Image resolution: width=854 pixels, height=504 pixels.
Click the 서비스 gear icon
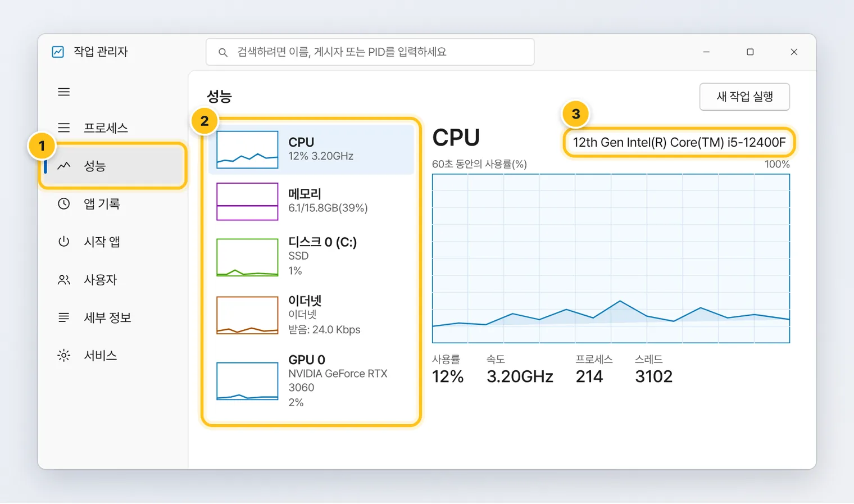[x=64, y=355]
